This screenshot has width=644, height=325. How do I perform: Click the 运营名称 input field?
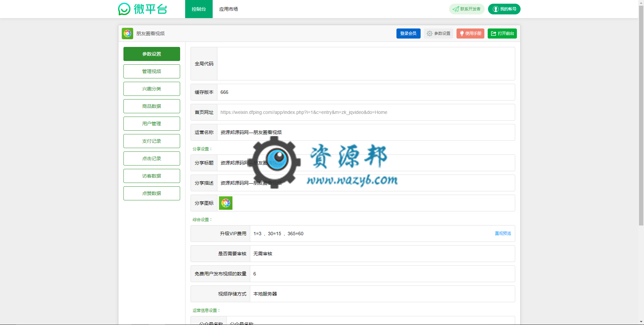[x=366, y=132]
